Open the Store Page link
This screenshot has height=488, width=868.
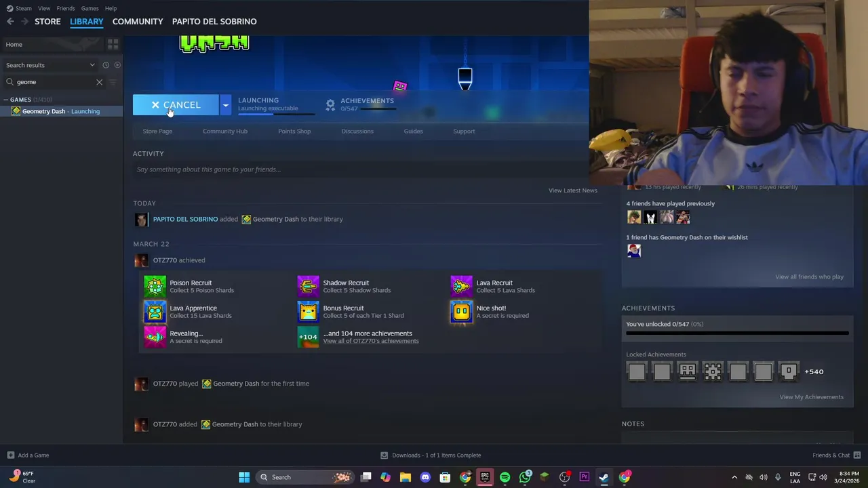click(x=157, y=131)
